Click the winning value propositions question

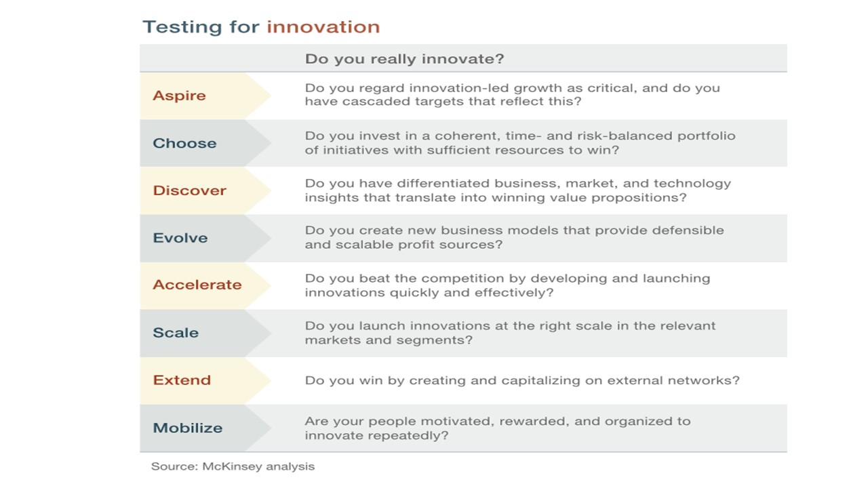point(517,190)
